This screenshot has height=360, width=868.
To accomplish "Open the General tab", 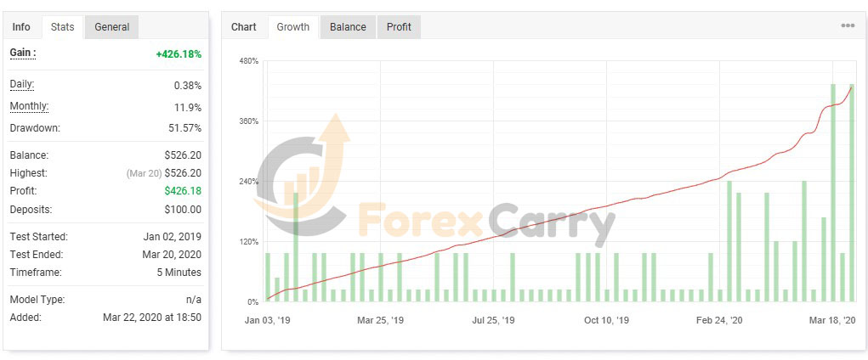I will [x=112, y=26].
